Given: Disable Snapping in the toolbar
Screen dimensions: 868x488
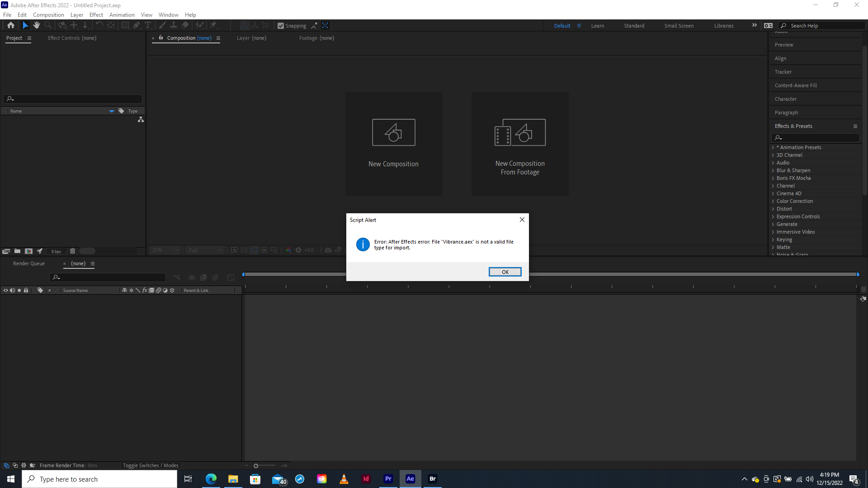Looking at the screenshot, I should 281,25.
